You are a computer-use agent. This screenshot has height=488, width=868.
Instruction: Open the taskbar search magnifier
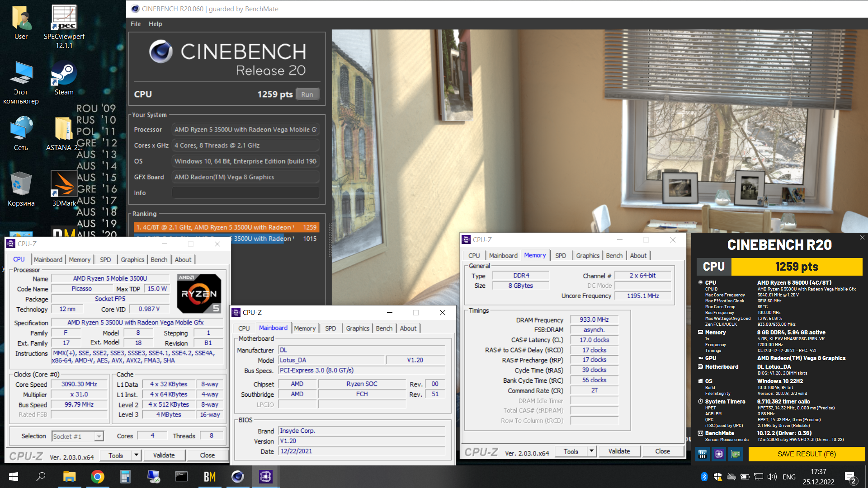[x=41, y=477]
